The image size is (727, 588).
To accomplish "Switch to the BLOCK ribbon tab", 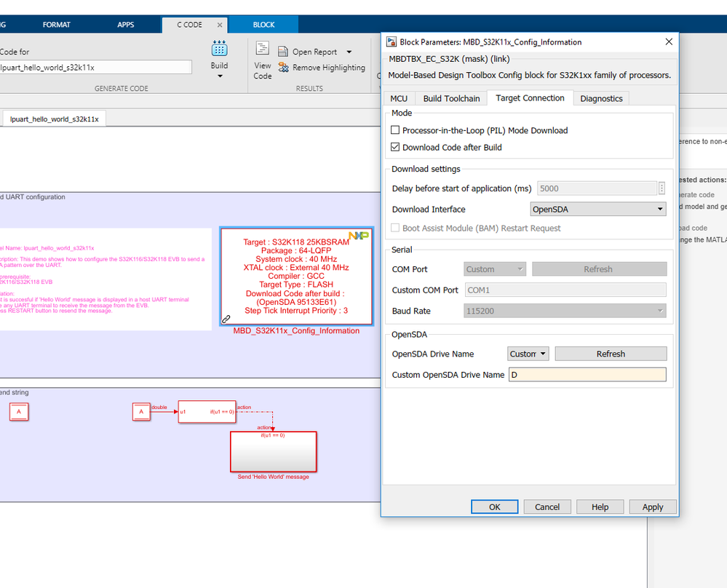I will click(x=263, y=25).
